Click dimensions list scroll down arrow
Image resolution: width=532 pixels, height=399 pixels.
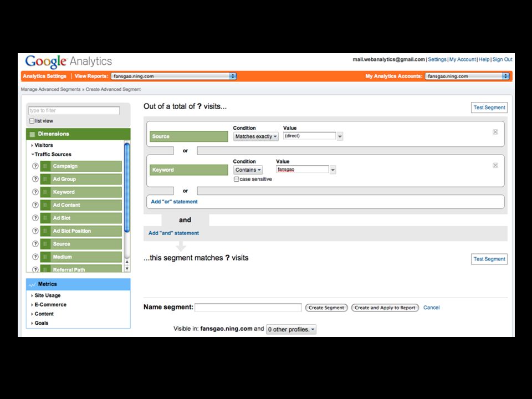coord(127,269)
